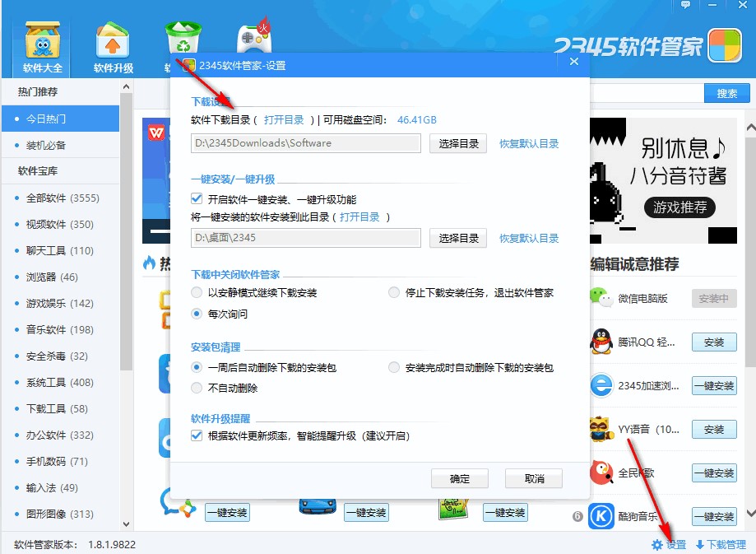
Task: Open 浏览器 (46) category
Action: click(60, 277)
